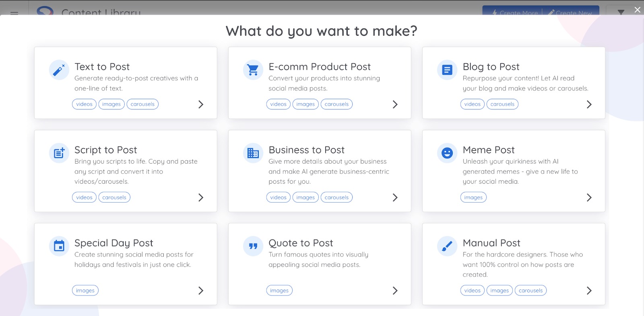Image resolution: width=644 pixels, height=316 pixels.
Task: Open Text to Post with its arrow
Action: 201,105
